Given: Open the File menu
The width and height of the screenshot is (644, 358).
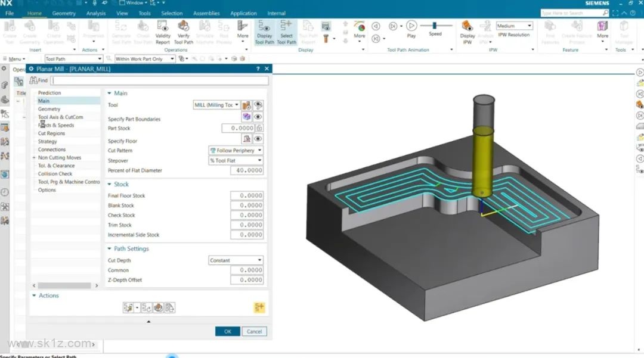Looking at the screenshot, I should tap(10, 13).
